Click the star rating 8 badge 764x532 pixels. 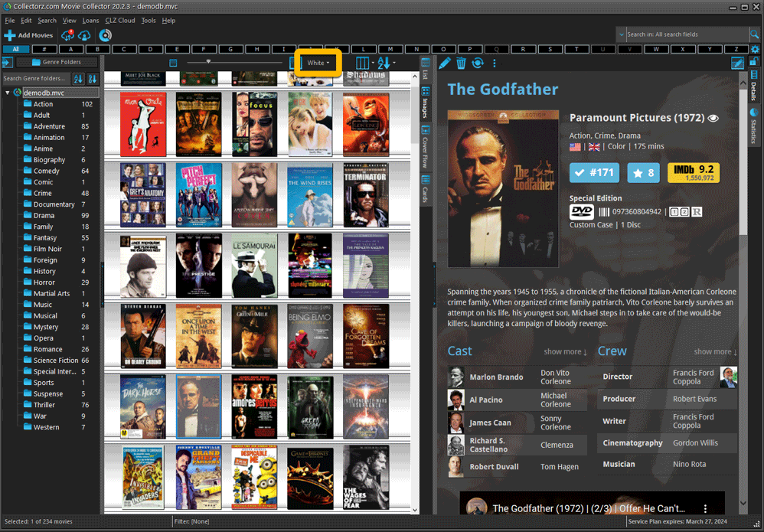(x=643, y=172)
